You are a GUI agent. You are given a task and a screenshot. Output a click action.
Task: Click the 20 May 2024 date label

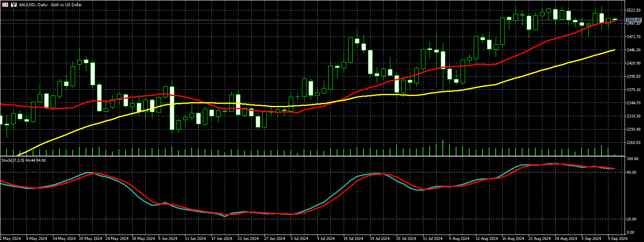tap(90, 239)
